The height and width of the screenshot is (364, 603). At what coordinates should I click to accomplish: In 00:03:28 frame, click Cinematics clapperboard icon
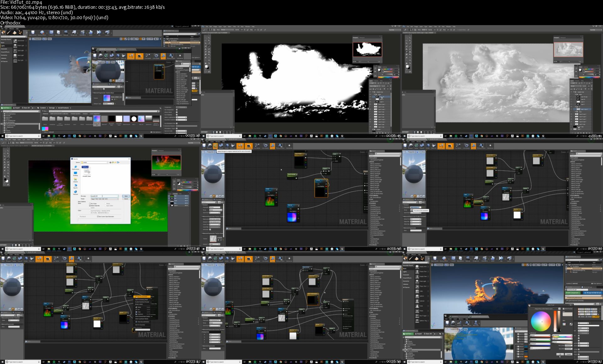(83, 33)
